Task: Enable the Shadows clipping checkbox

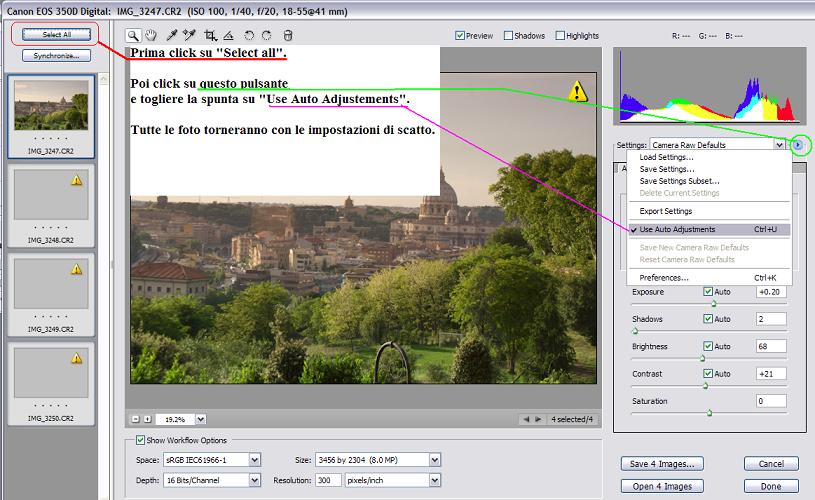Action: coord(508,36)
